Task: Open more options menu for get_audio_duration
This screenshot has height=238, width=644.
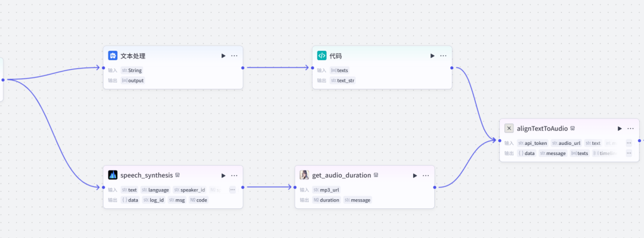Action: tap(426, 175)
